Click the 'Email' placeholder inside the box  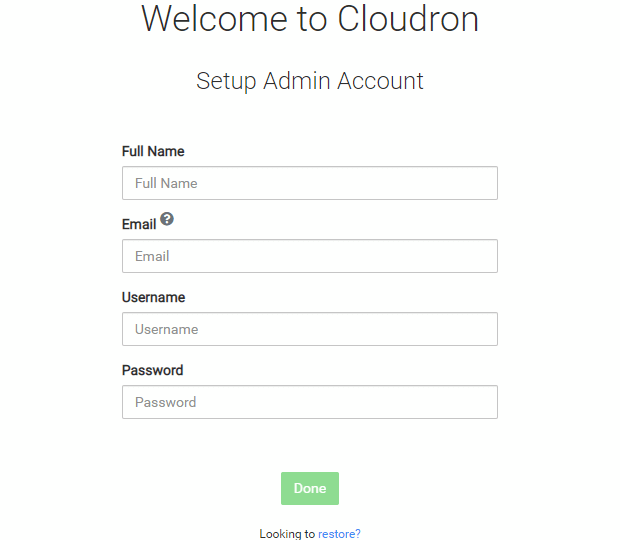(x=152, y=256)
